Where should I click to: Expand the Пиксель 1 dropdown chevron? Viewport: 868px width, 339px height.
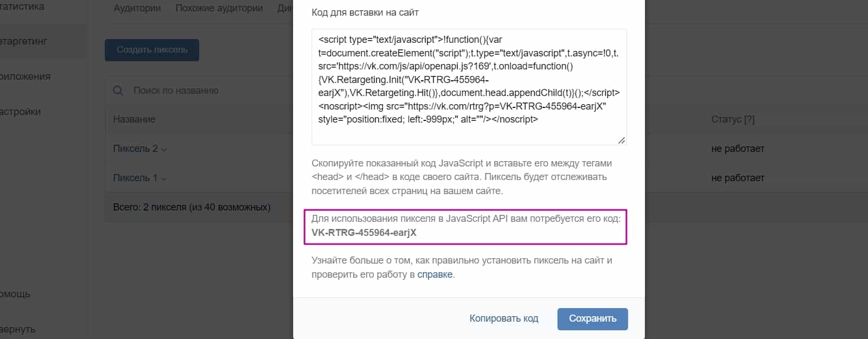(163, 178)
